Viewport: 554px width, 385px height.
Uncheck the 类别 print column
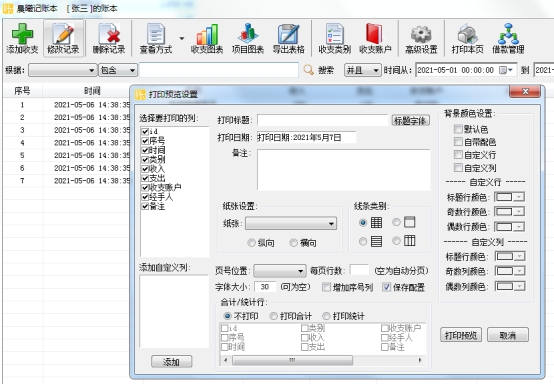point(145,159)
